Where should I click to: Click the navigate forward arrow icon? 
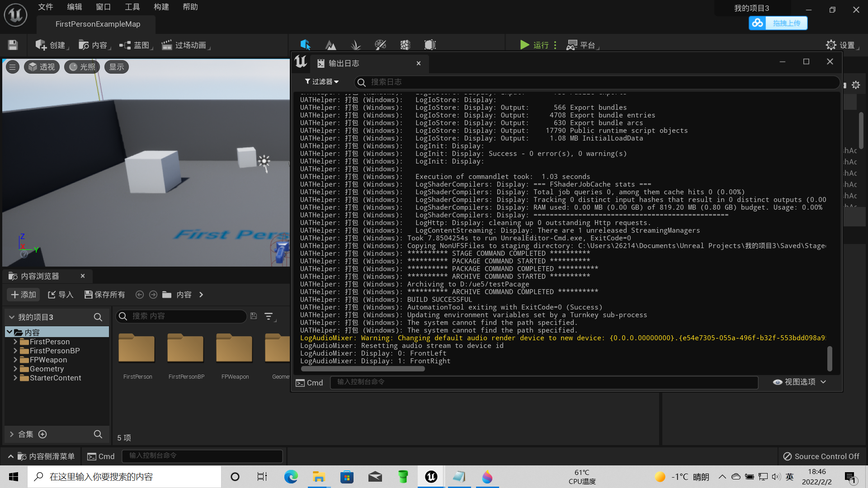coord(153,295)
